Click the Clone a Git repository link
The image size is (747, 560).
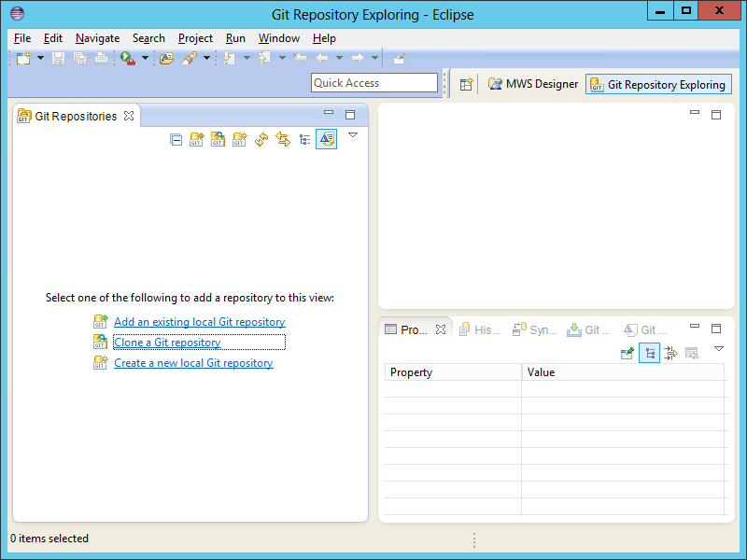(167, 343)
